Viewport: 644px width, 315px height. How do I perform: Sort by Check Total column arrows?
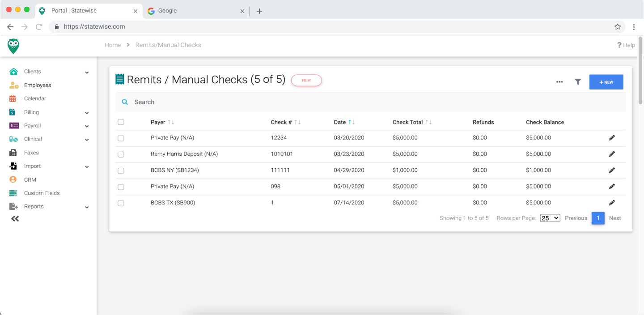pyautogui.click(x=428, y=122)
